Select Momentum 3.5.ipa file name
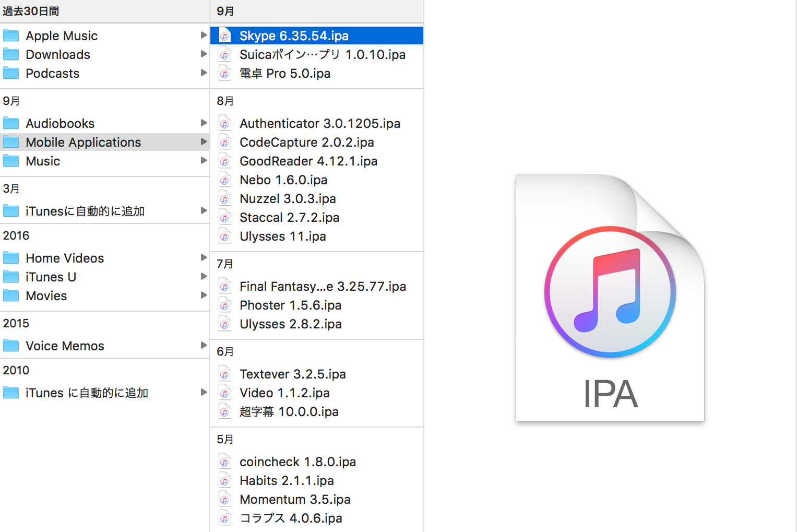The height and width of the screenshot is (532, 797). pyautogui.click(x=295, y=499)
